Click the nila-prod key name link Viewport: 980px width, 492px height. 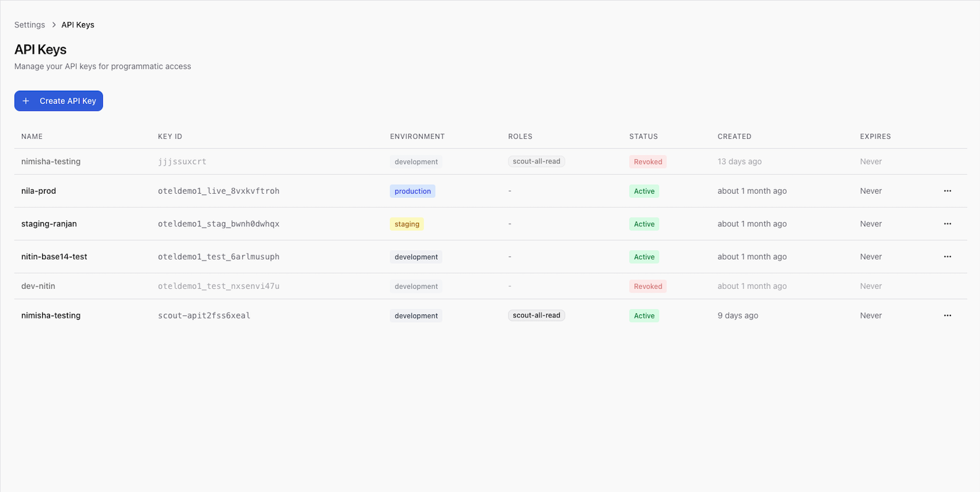click(38, 191)
